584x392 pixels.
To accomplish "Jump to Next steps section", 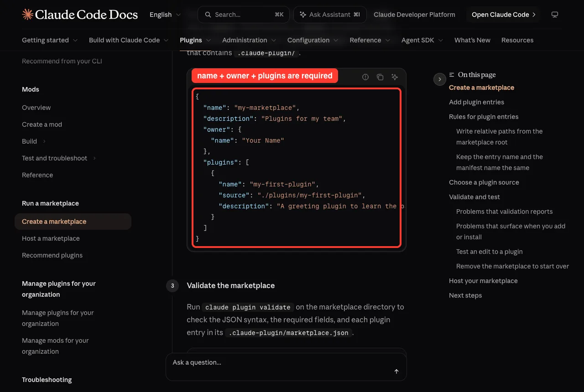I will pos(465,295).
